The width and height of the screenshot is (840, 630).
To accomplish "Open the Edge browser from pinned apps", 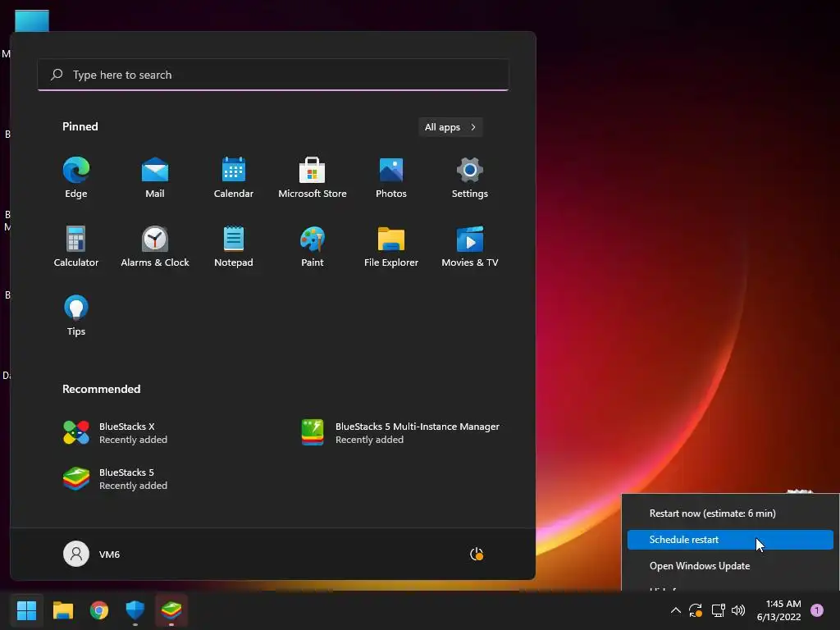I will (76, 178).
